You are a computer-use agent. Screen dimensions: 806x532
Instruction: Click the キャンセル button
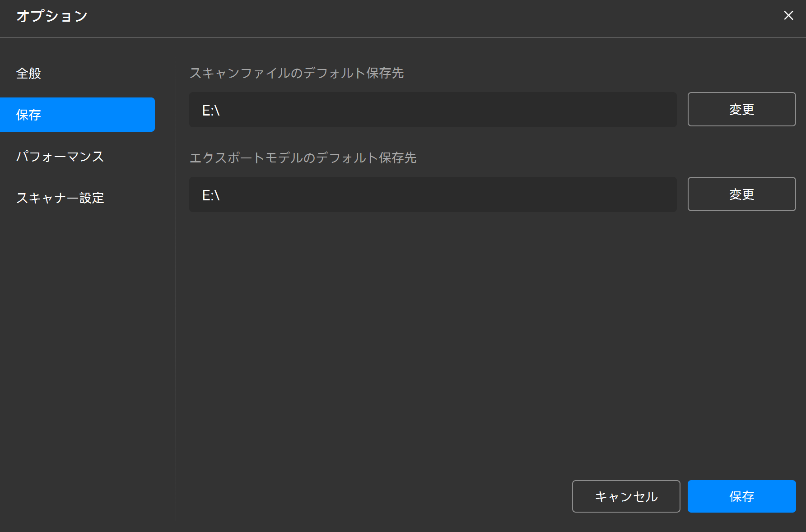coord(626,496)
